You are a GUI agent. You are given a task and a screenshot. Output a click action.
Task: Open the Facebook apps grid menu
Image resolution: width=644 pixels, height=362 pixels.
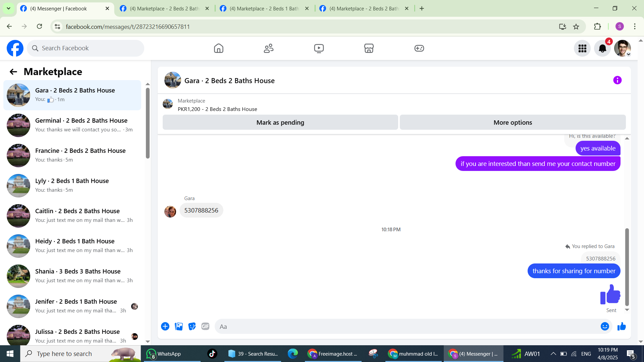tap(582, 49)
